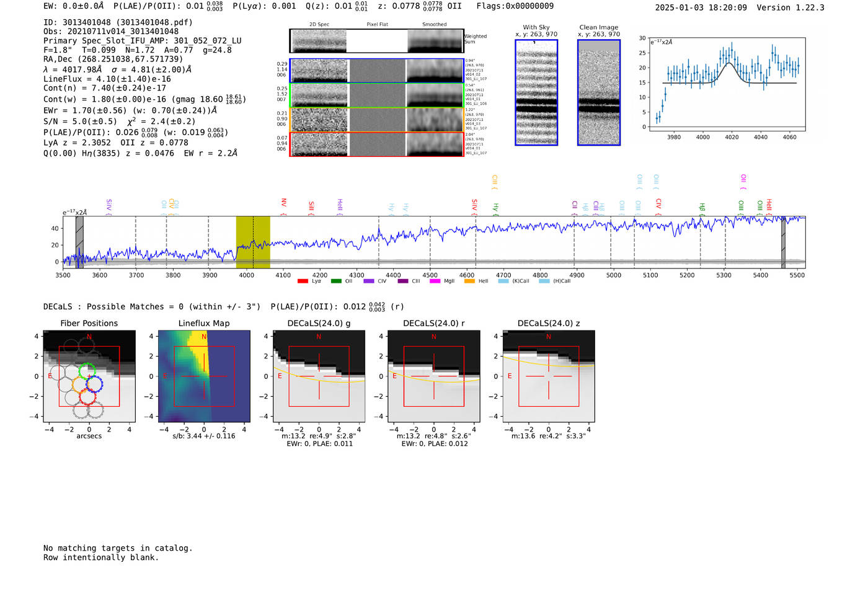Select the red-bordered fiber spectrum row
This screenshot has width=868, height=591.
pyautogui.click(x=376, y=144)
